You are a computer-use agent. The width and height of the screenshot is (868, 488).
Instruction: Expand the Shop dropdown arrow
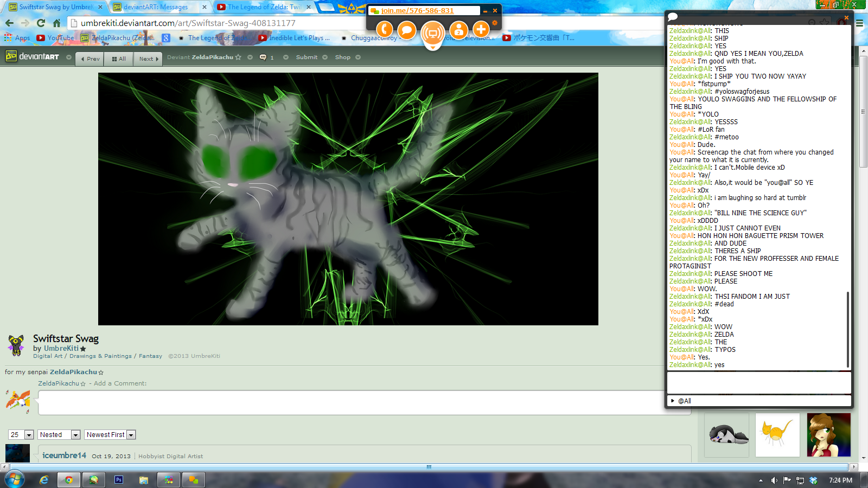pyautogui.click(x=358, y=57)
